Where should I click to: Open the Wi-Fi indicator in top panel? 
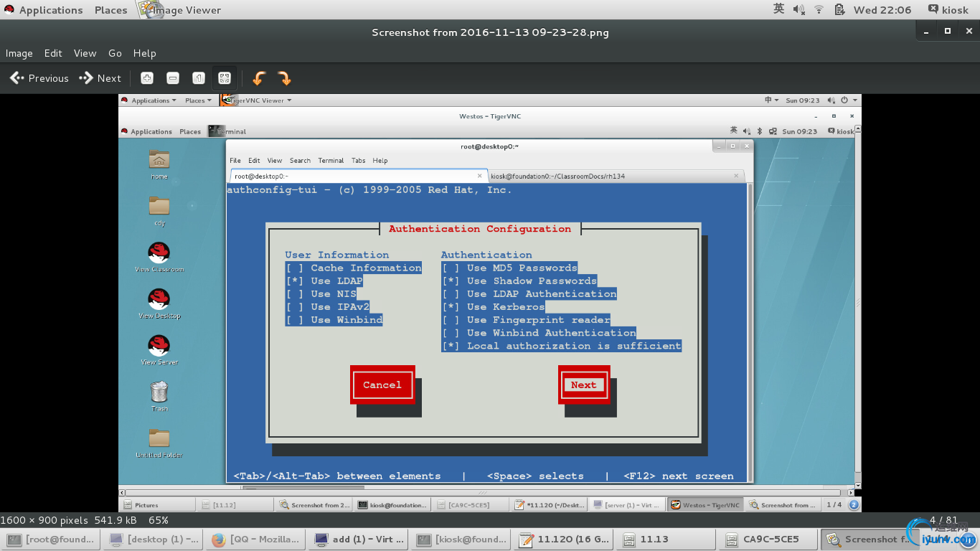point(819,9)
